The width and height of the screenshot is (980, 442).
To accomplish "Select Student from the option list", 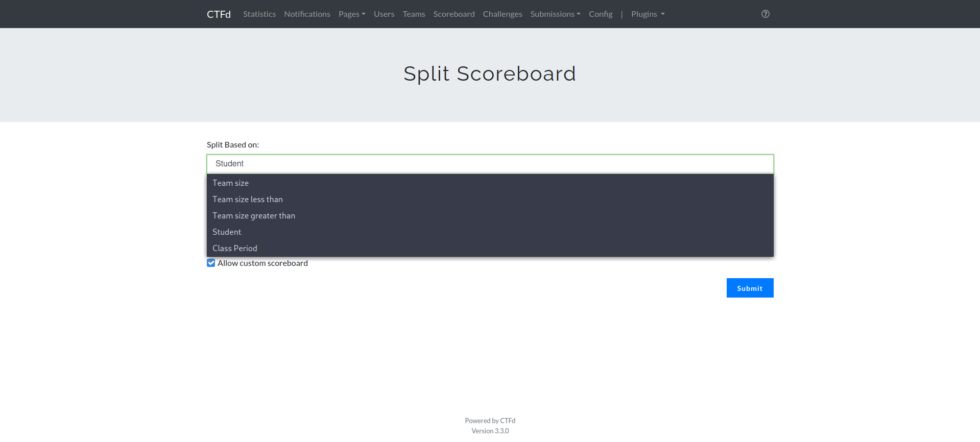I will (x=490, y=232).
